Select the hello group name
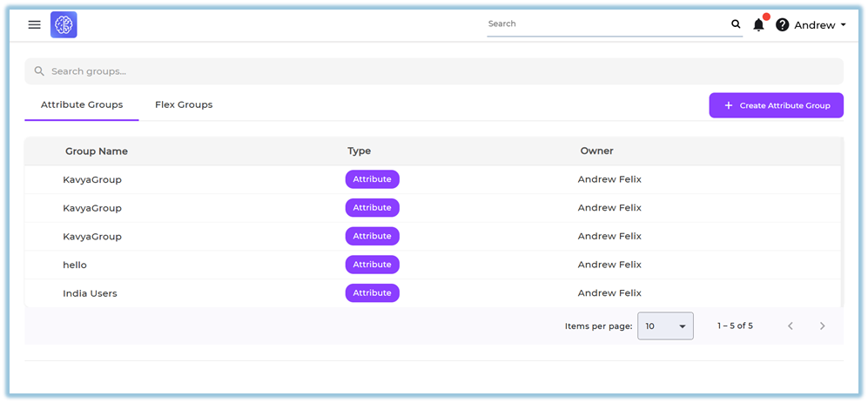This screenshot has width=868, height=403. tap(75, 265)
